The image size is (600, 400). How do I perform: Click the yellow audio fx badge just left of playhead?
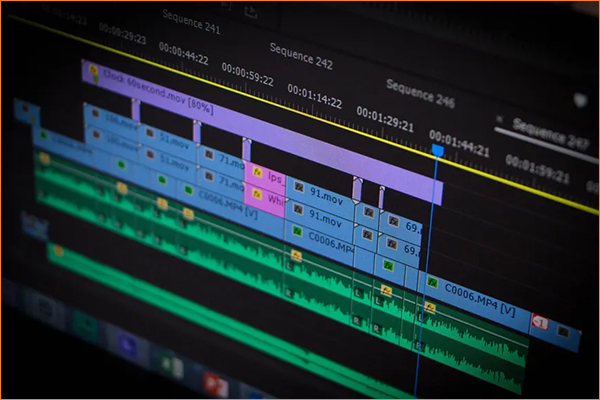430,308
